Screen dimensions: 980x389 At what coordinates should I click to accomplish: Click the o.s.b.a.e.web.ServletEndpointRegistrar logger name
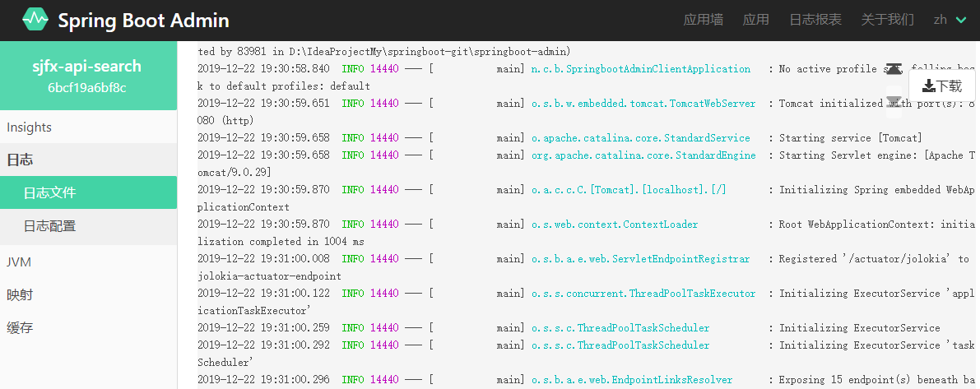click(x=641, y=258)
